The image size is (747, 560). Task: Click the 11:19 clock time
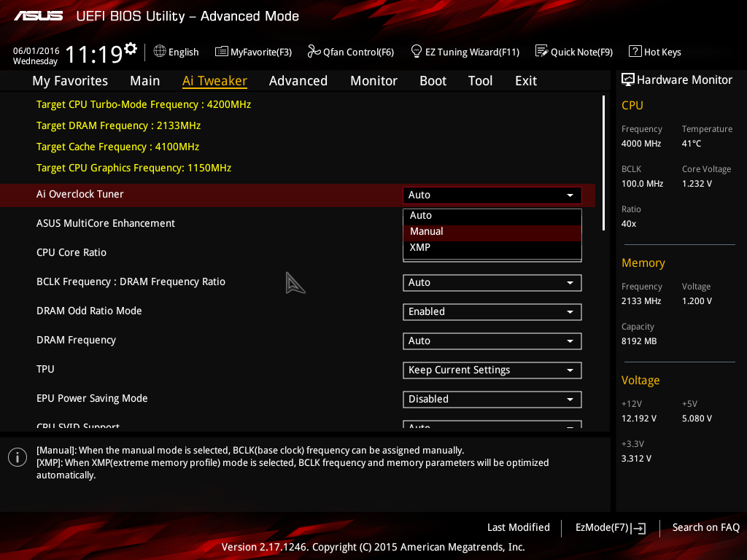pos(94,54)
